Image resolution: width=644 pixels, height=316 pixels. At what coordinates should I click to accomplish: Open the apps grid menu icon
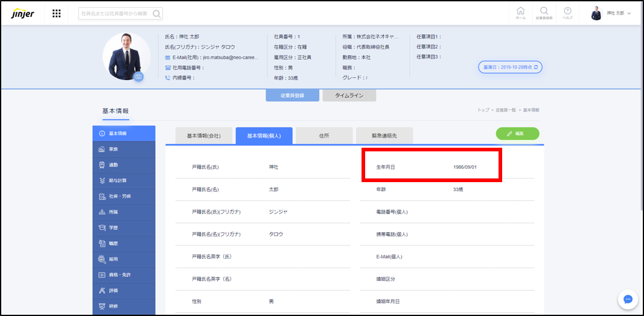click(x=56, y=13)
